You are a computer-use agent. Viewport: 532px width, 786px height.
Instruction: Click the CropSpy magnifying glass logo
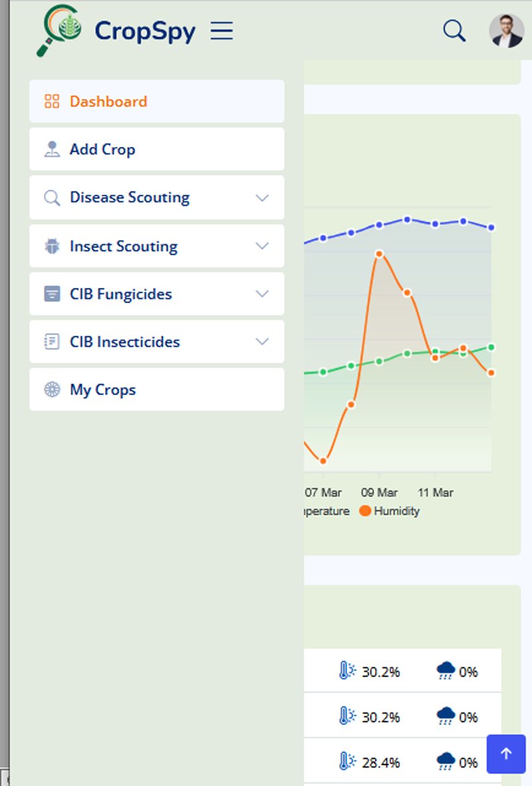pyautogui.click(x=57, y=31)
